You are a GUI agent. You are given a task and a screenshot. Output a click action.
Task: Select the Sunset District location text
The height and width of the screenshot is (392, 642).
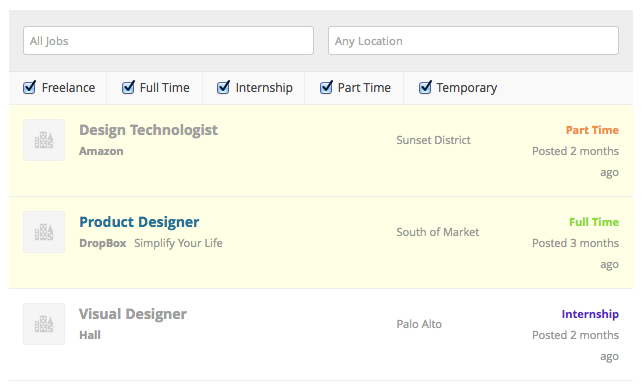click(434, 140)
